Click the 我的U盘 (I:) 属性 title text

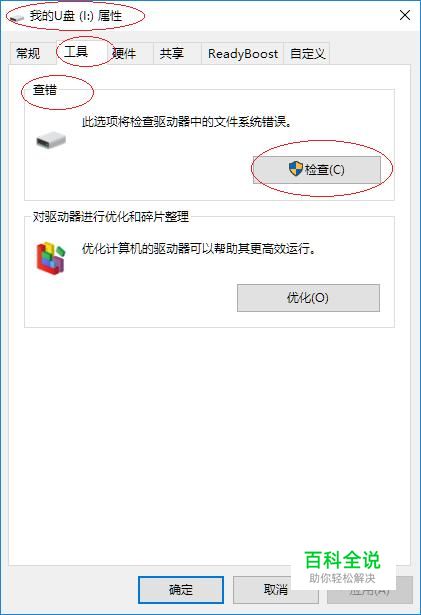tap(76, 16)
